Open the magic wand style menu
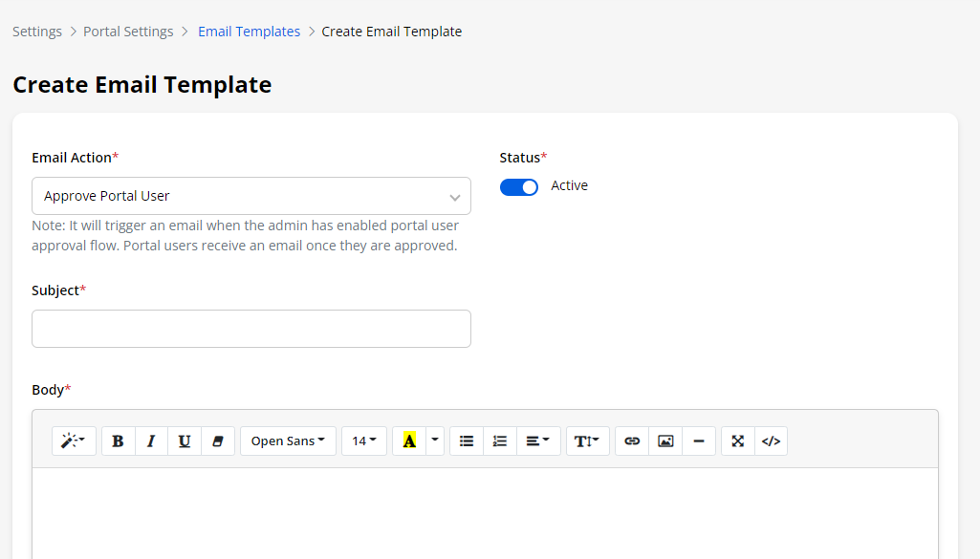This screenshot has width=980, height=559. click(x=74, y=441)
